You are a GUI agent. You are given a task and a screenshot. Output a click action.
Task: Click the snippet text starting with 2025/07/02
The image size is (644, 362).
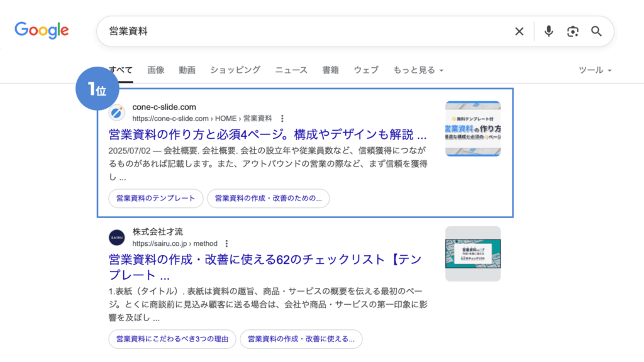click(x=268, y=164)
